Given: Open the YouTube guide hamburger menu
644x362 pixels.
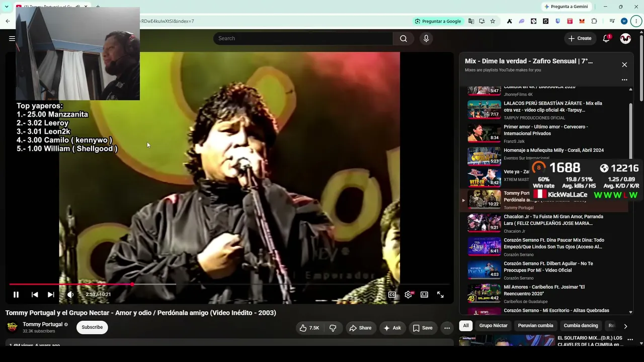Looking at the screenshot, I should point(12,38).
